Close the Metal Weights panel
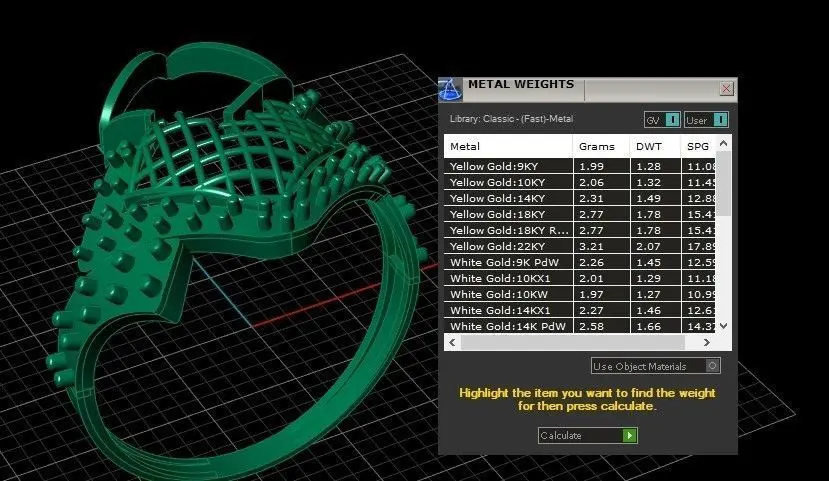Image resolution: width=829 pixels, height=481 pixels. (x=726, y=88)
